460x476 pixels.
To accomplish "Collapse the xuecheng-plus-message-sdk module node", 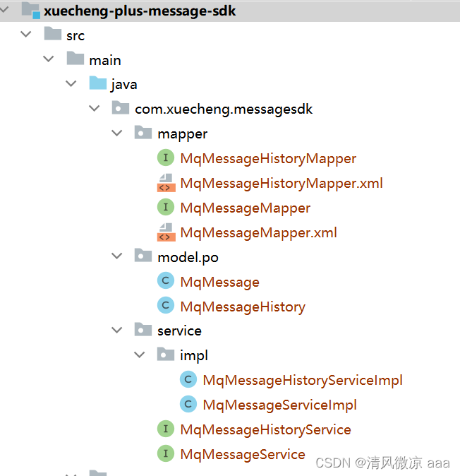I will click(4, 10).
